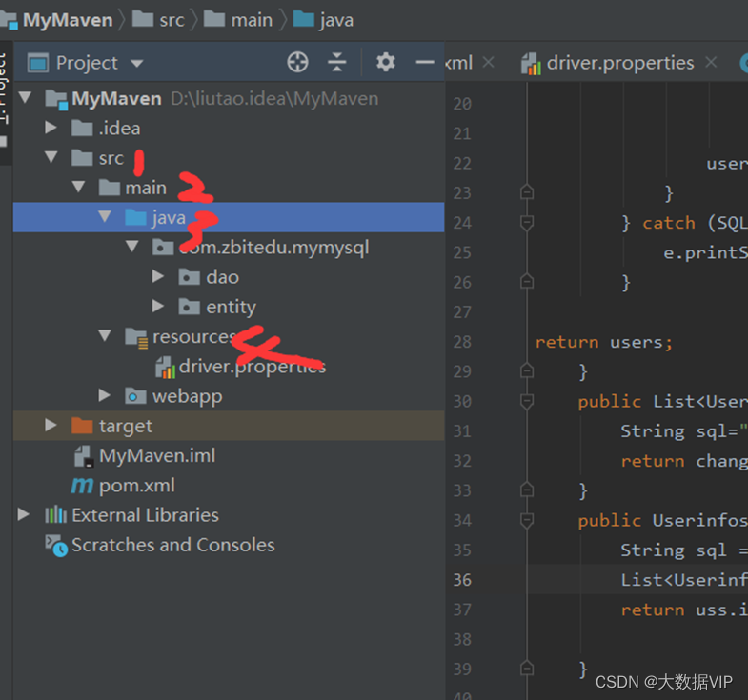Select Scratches and Consoles entry
Screen dimensions: 748x700
[173, 545]
